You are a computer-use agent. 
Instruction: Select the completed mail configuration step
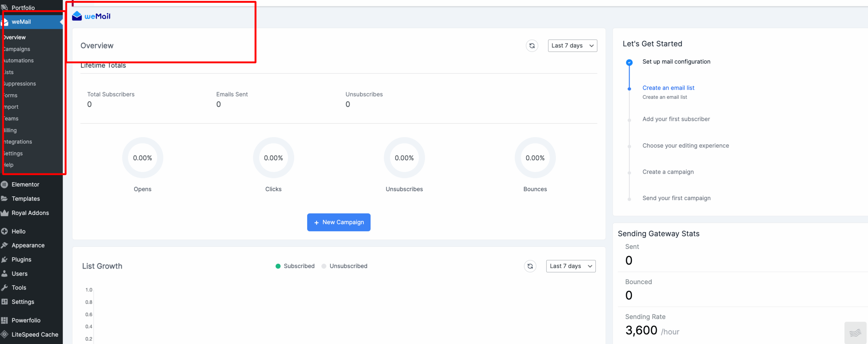[676, 62]
